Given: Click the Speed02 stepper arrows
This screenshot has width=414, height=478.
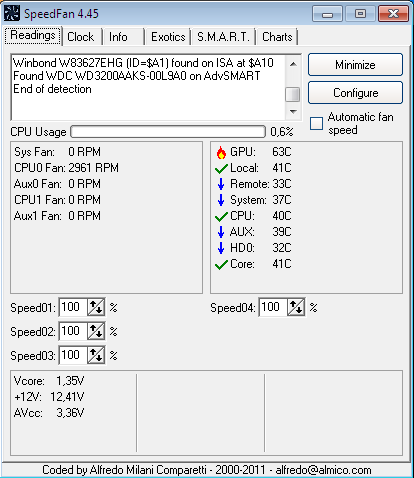Looking at the screenshot, I should coord(96,331).
